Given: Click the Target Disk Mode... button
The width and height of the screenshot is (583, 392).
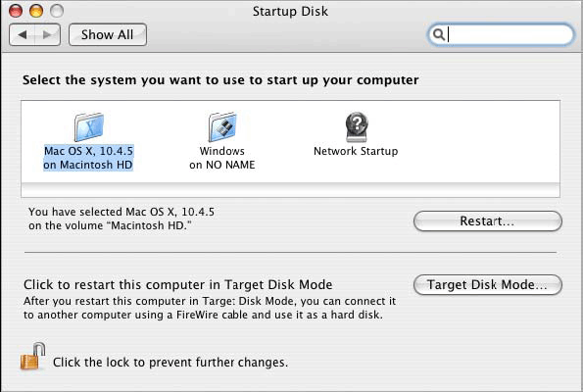Looking at the screenshot, I should pyautogui.click(x=487, y=284).
